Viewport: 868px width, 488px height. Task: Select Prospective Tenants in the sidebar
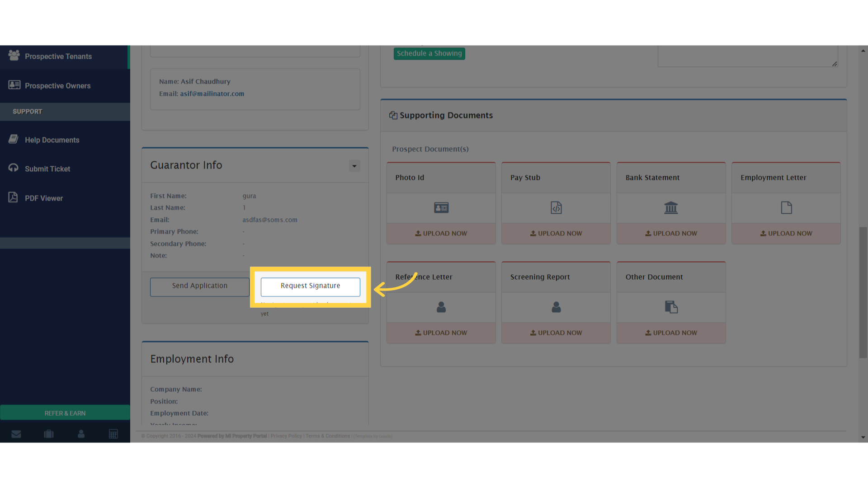[58, 56]
